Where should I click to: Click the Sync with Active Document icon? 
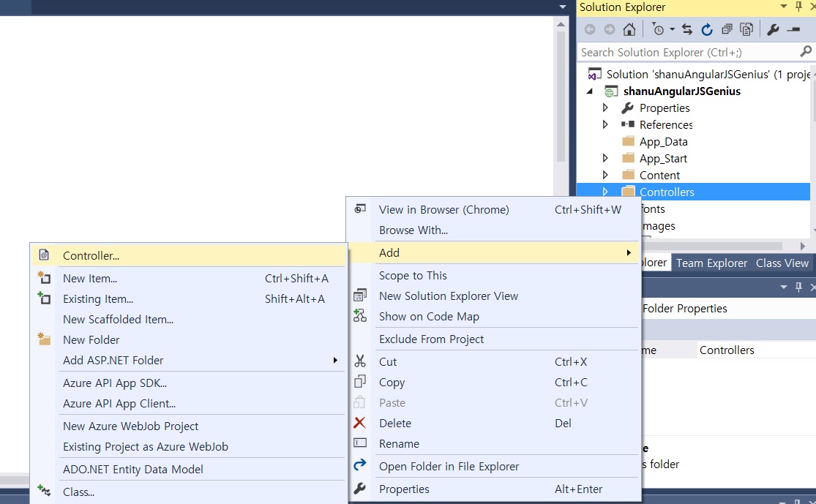(687, 30)
